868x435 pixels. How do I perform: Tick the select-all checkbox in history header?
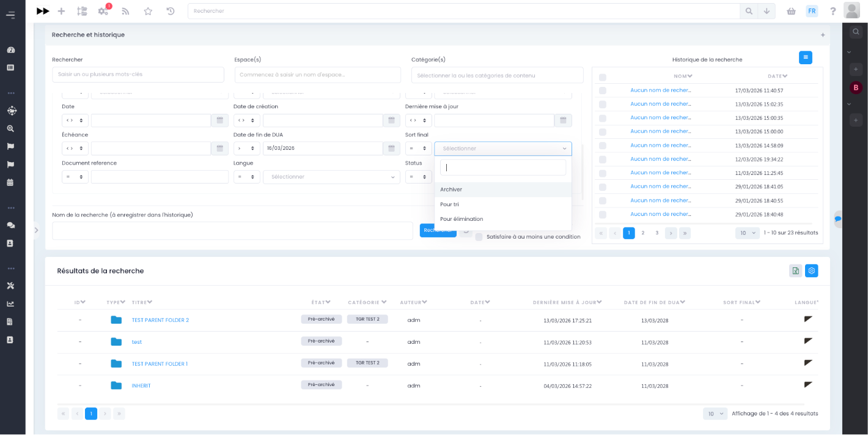[x=603, y=77]
